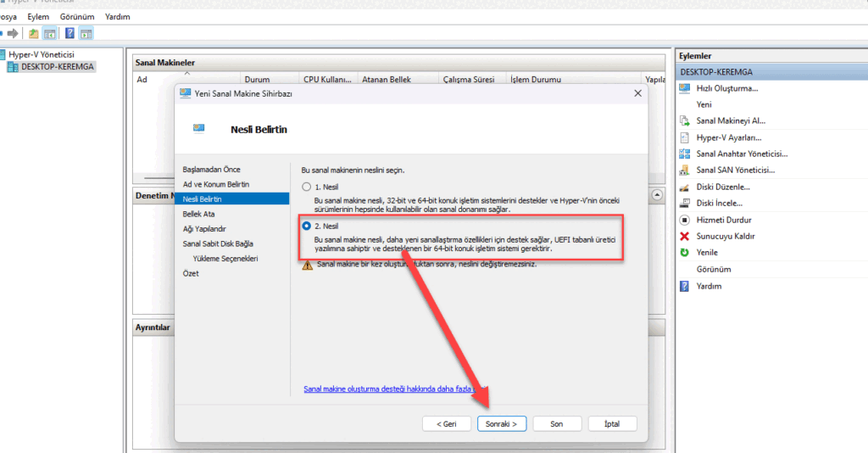Click the monitor icon next to Nesli Belirtin heading
Image resolution: width=868 pixels, height=453 pixels.
[198, 129]
